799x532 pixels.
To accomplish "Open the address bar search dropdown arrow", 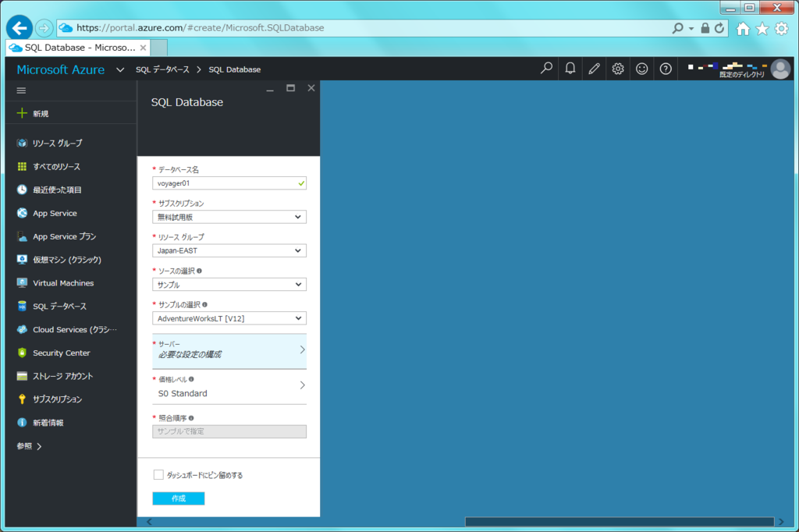I will 691,29.
